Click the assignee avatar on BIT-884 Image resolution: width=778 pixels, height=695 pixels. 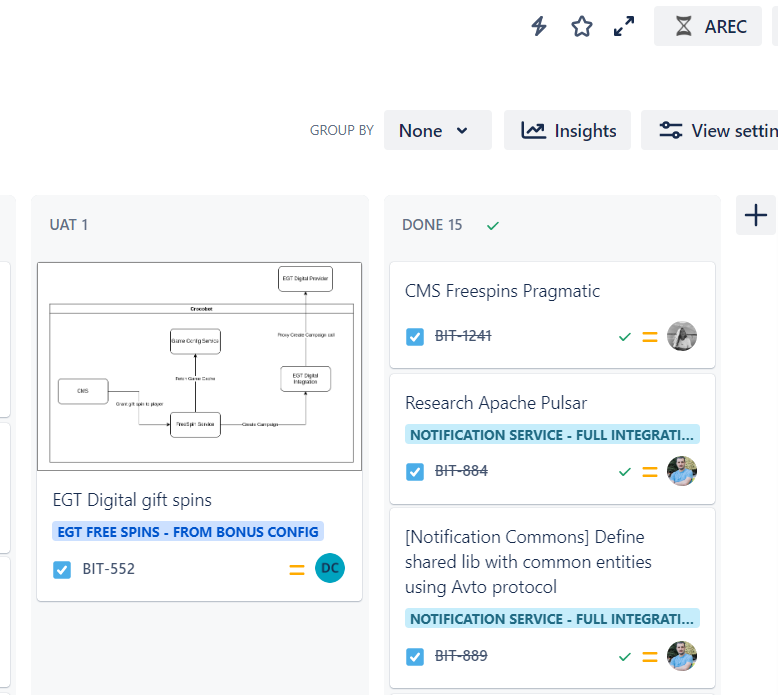(x=682, y=471)
